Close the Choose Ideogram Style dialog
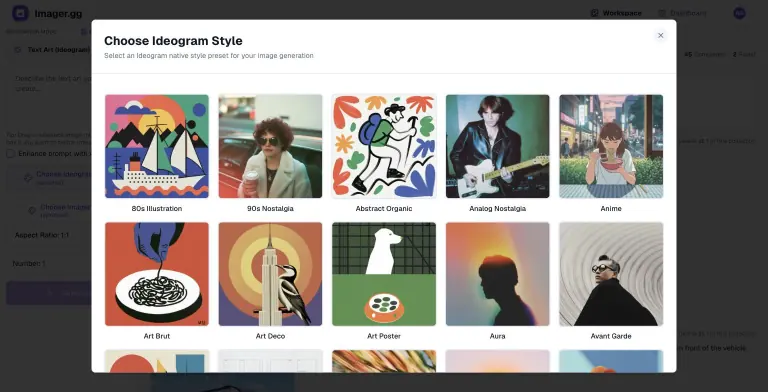 (660, 35)
